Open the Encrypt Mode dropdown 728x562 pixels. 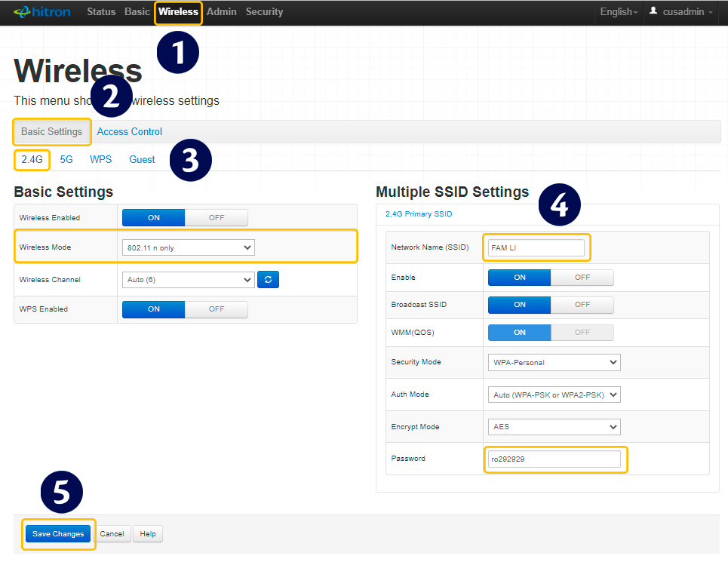click(x=554, y=427)
